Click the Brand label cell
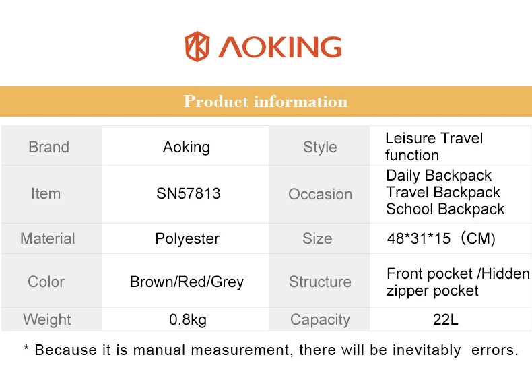532x392 pixels. tap(52, 146)
